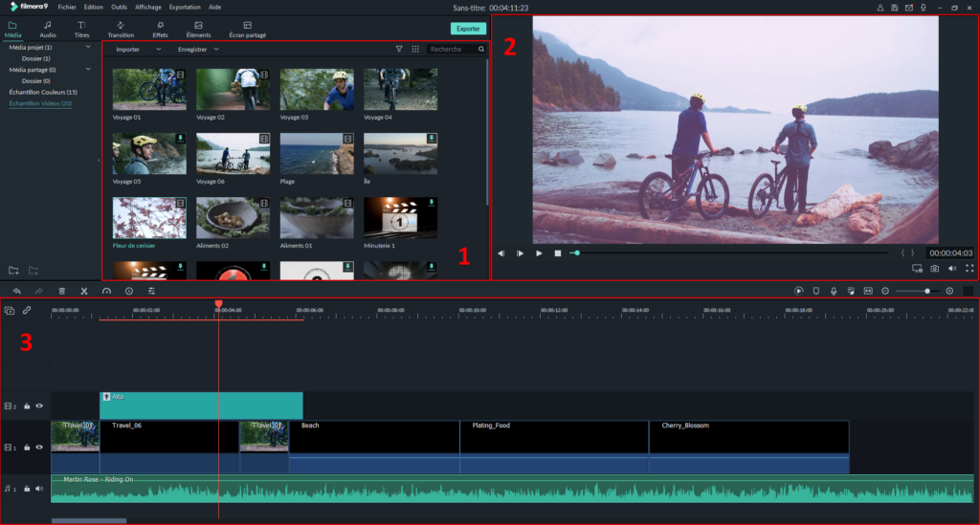980x525 pixels.
Task: Select Échantillon Couleurs (15) in sidebar
Action: pos(43,93)
